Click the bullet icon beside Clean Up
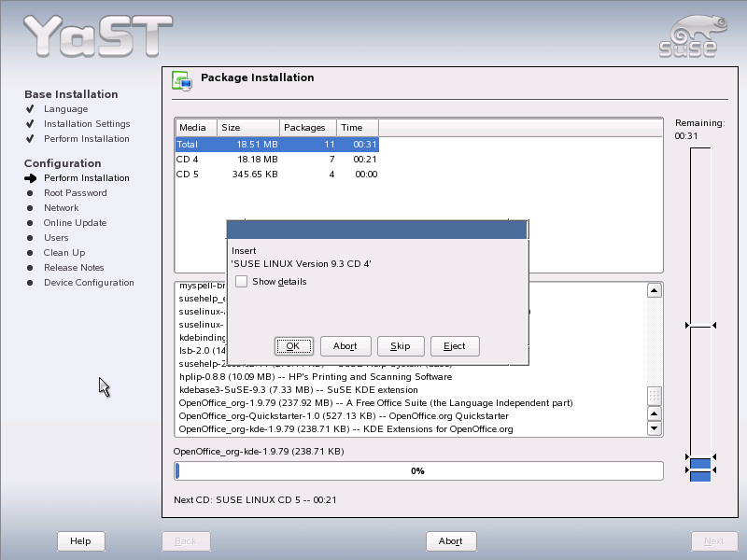747x560 pixels. (30, 253)
